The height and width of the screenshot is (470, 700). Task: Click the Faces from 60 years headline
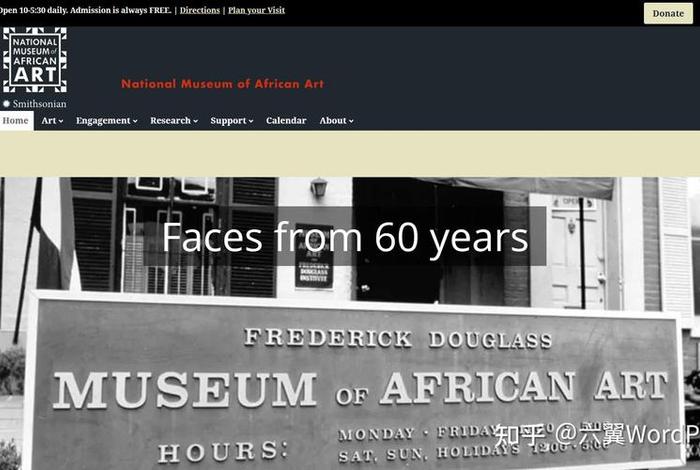point(345,237)
